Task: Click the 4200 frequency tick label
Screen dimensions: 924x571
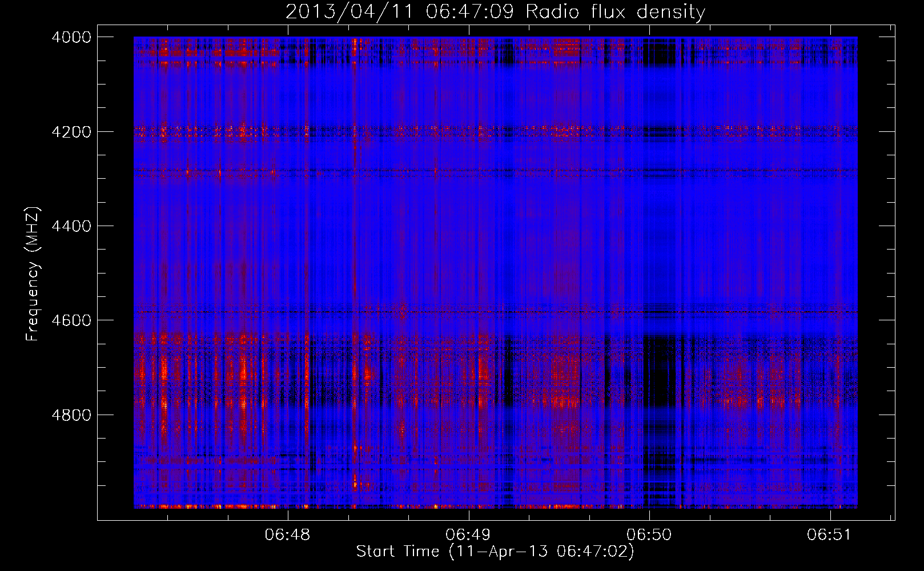Action: point(71,132)
